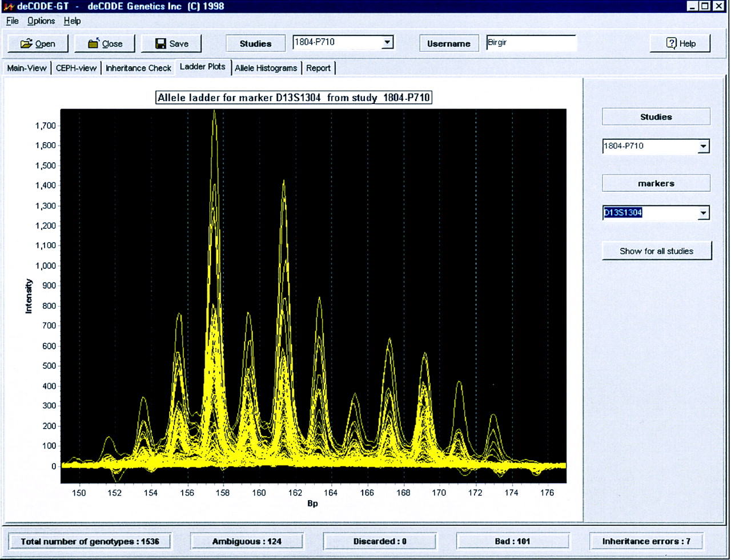Switch to the Main-View tab
731x560 pixels.
[x=27, y=68]
